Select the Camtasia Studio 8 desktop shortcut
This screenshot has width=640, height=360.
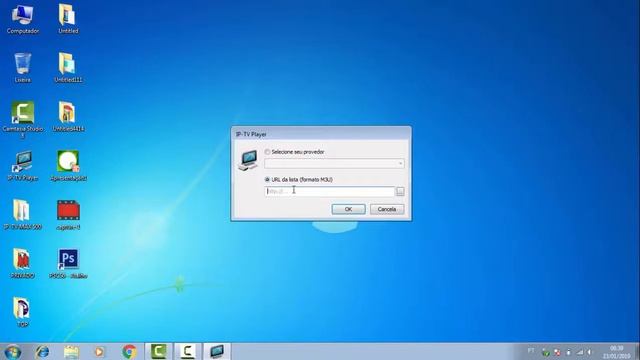click(22, 119)
